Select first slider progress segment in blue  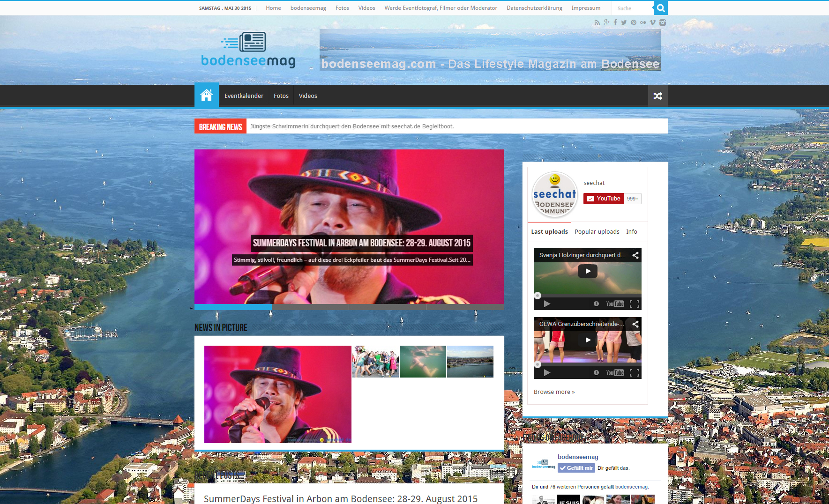click(x=233, y=307)
